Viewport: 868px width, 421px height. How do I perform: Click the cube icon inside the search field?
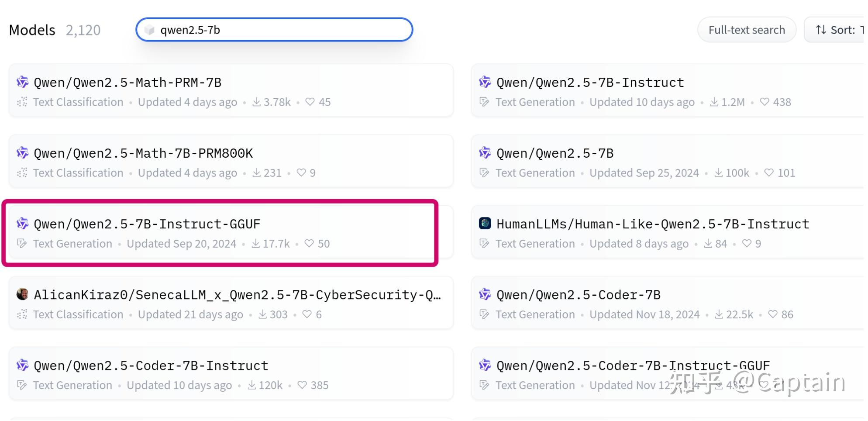[x=149, y=30]
